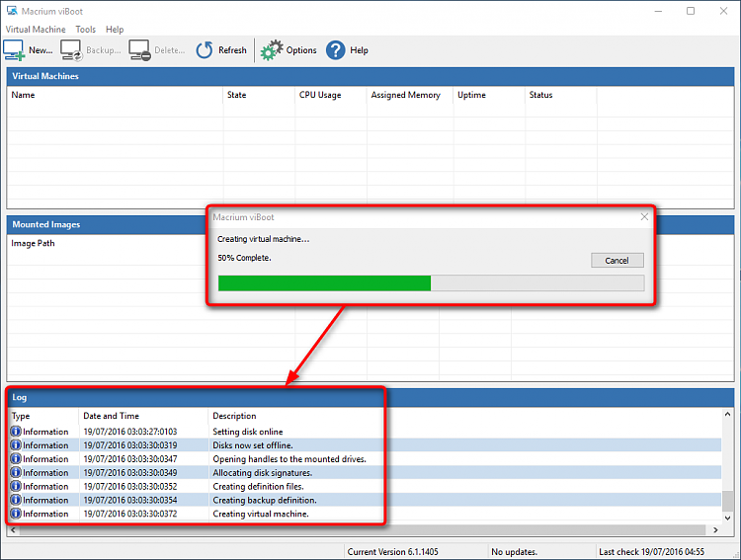Cancel the virtual machine creation
Screen dimensions: 741x560
tap(617, 261)
